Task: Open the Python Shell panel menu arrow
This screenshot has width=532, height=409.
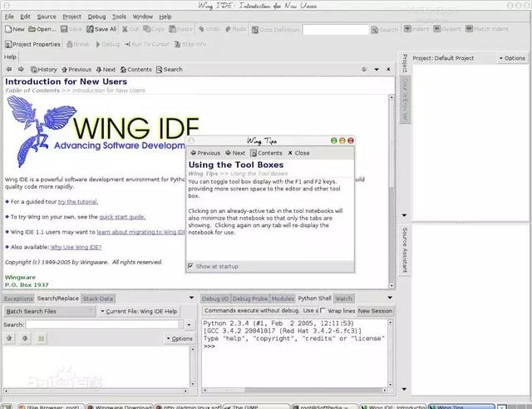Action: [390, 298]
